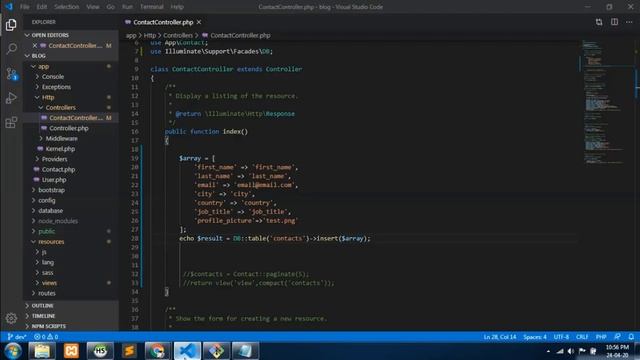Image resolution: width=640 pixels, height=360 pixels.
Task: Click the Open Changes compare icon
Action: [x=599, y=22]
